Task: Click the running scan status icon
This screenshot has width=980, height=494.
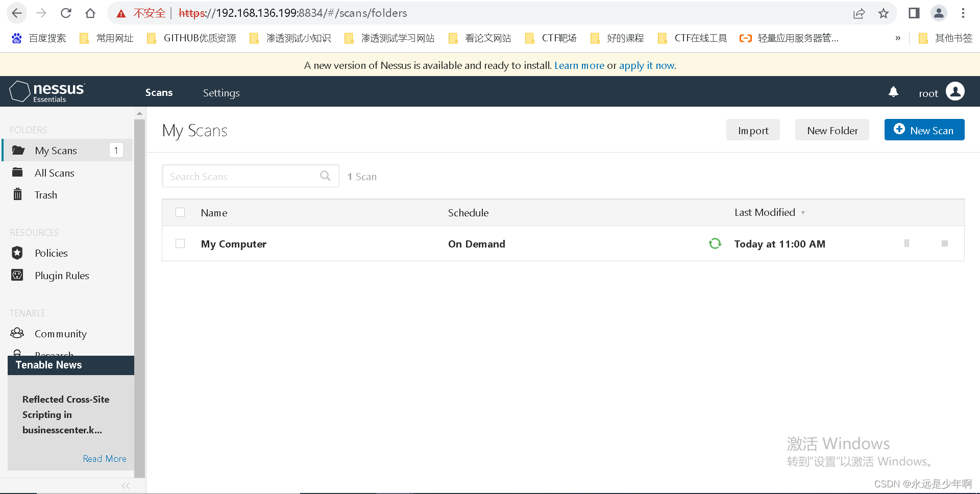Action: click(x=715, y=243)
